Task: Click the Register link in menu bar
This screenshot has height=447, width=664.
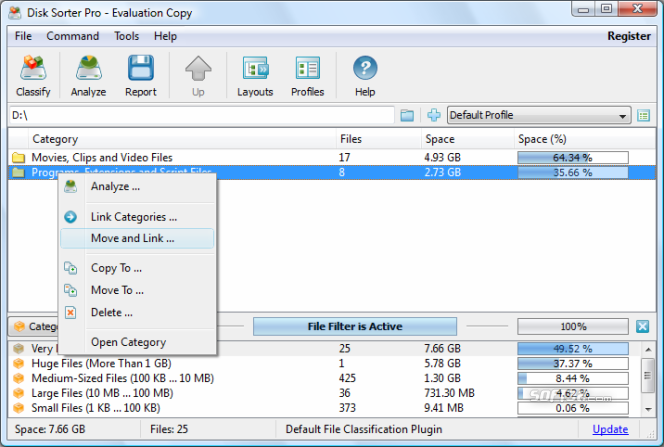Action: 629,36
